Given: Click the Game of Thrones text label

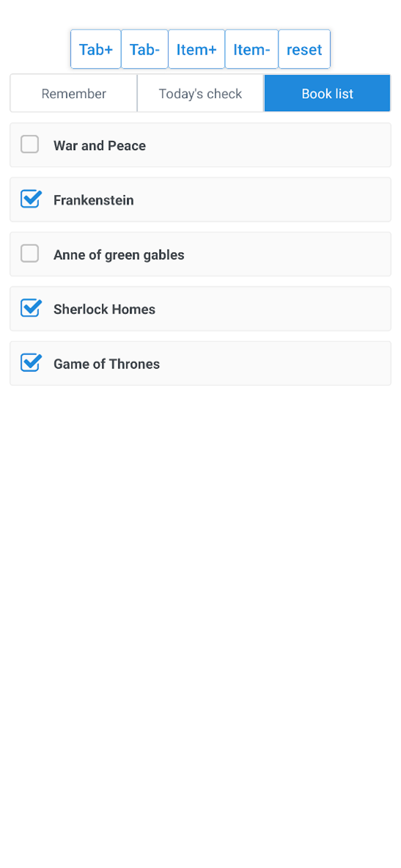Looking at the screenshot, I should pyautogui.click(x=107, y=364).
